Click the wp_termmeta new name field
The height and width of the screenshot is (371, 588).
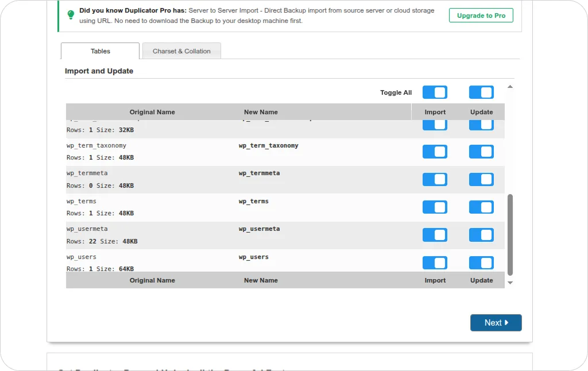tap(259, 173)
